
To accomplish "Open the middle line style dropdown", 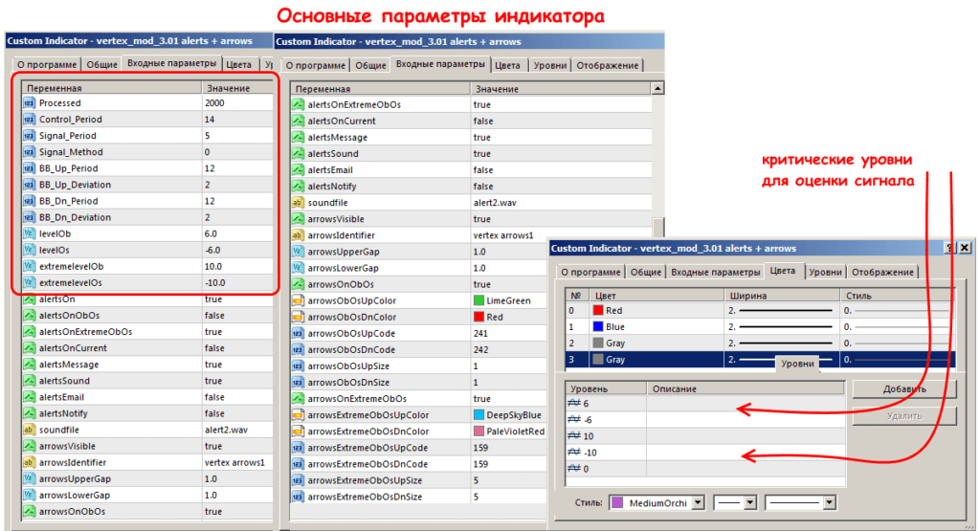I will (748, 502).
